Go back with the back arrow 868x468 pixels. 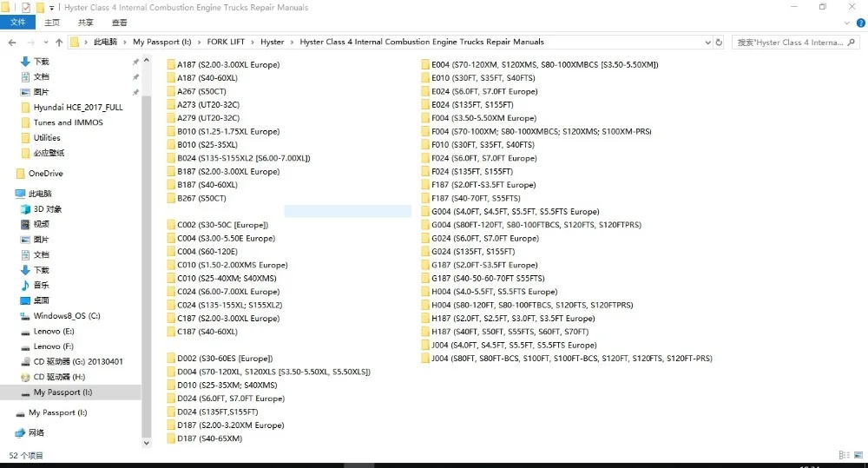tap(12, 42)
